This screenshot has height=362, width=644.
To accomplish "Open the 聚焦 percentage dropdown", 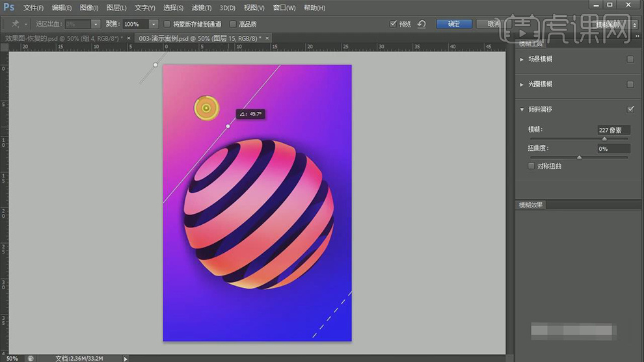I will (154, 24).
